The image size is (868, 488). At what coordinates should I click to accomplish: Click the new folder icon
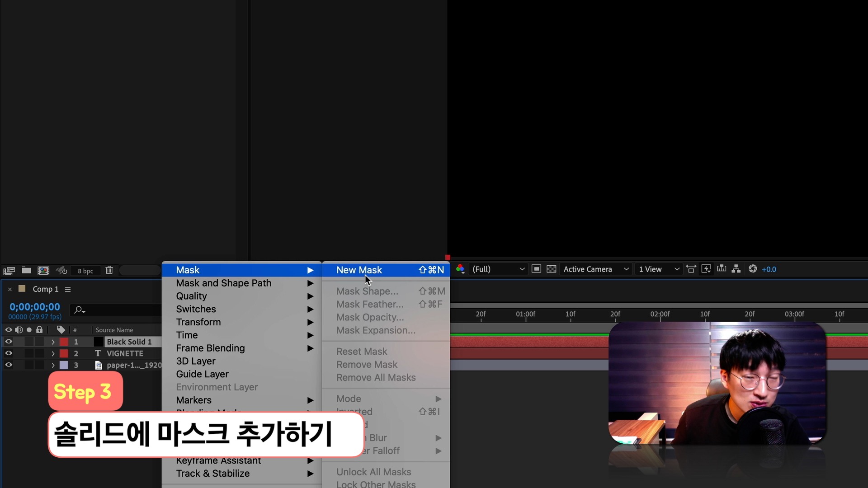click(26, 270)
